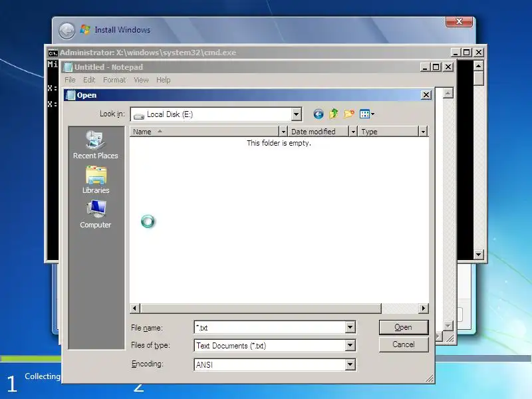Sort files by the Name column header
The image size is (532, 399).
pyautogui.click(x=204, y=131)
